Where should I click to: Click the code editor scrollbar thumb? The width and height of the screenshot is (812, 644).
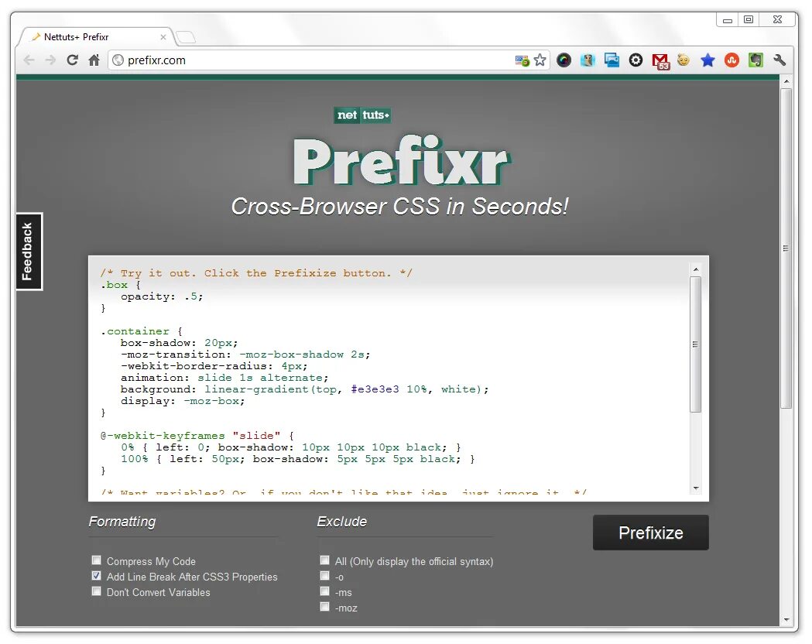(695, 344)
